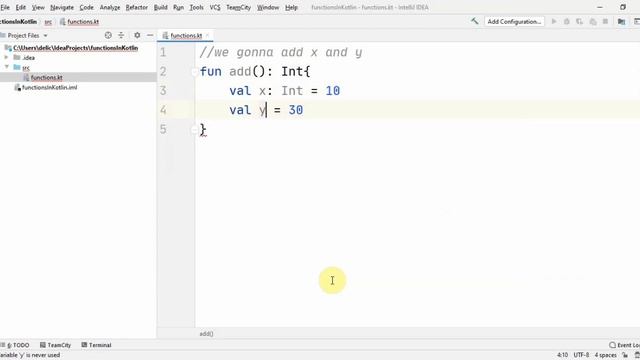Click the number 30 on line 4
Image resolution: width=640 pixels, height=360 pixels.
[296, 110]
